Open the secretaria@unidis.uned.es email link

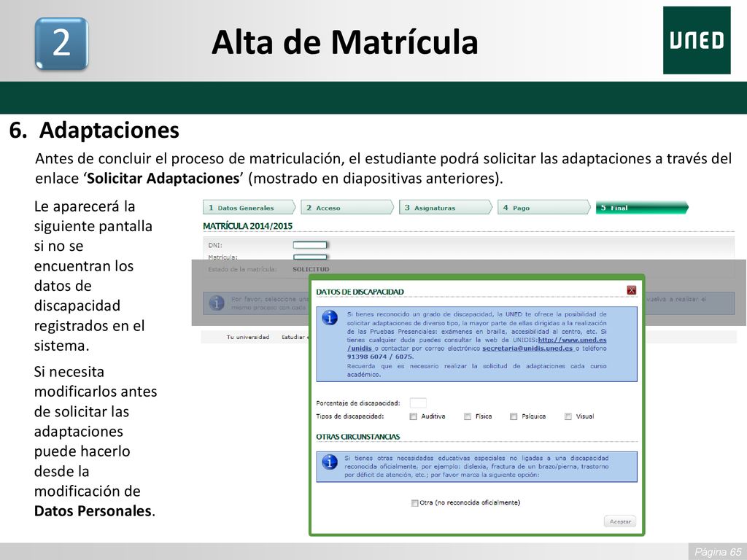(x=527, y=349)
